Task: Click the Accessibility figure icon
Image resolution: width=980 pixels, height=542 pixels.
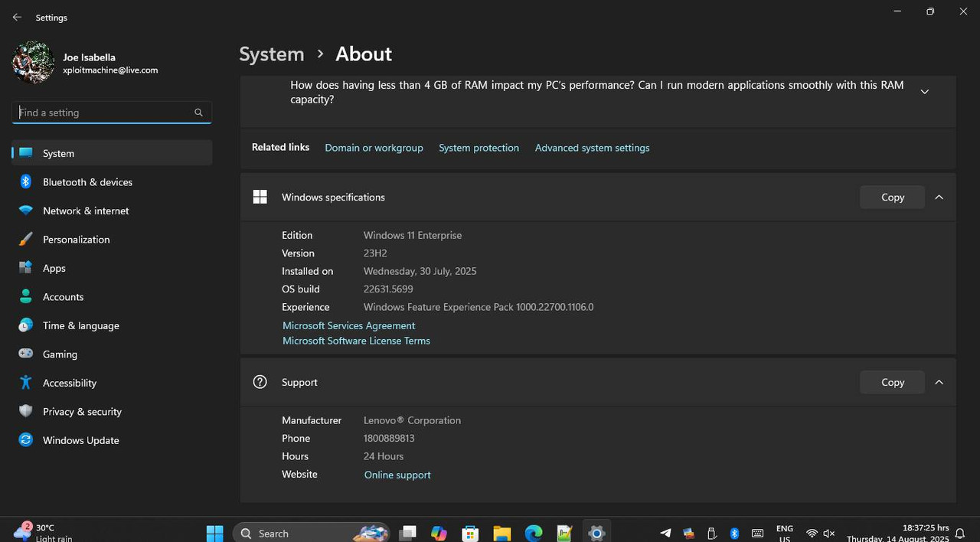Action: [x=26, y=383]
